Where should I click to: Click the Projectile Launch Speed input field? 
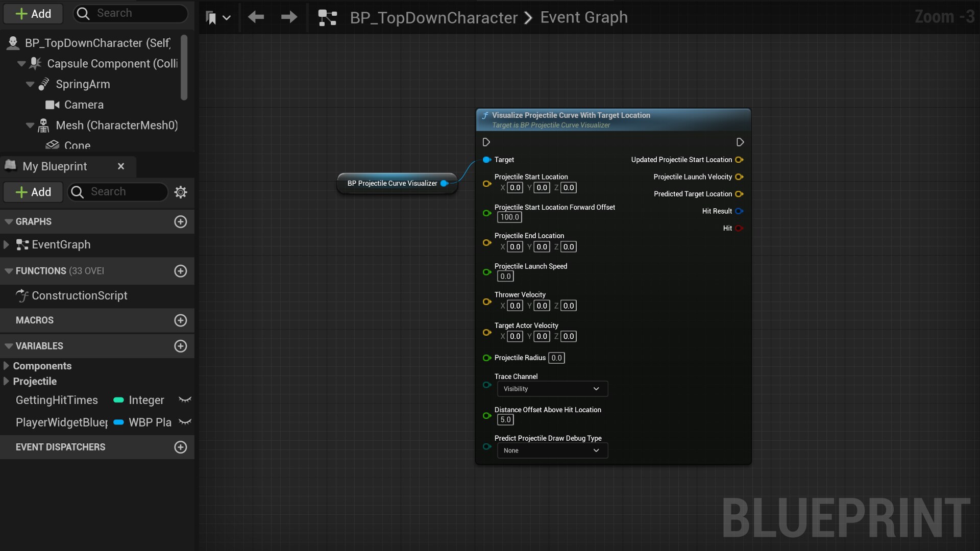tap(505, 277)
